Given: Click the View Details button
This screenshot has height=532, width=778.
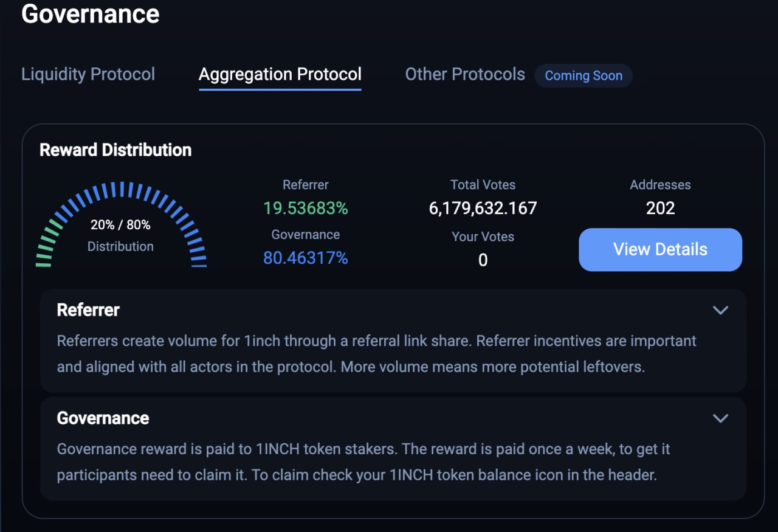Looking at the screenshot, I should click(x=660, y=249).
